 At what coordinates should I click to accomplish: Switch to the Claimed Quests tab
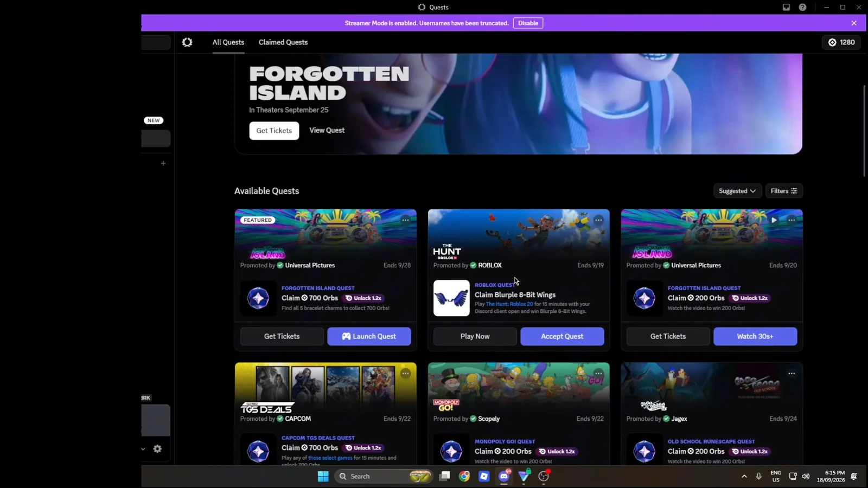click(283, 42)
